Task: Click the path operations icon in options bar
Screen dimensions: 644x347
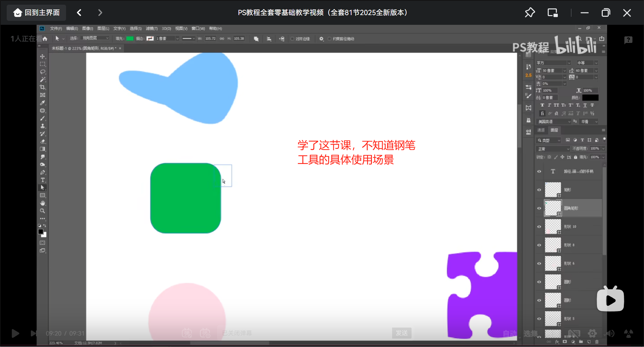Action: tap(256, 39)
